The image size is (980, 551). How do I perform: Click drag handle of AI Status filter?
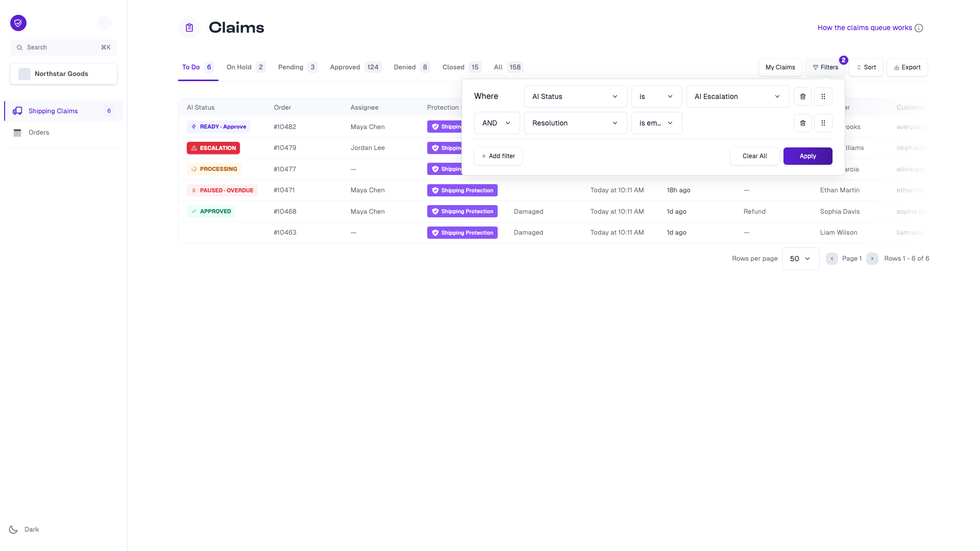823,96
